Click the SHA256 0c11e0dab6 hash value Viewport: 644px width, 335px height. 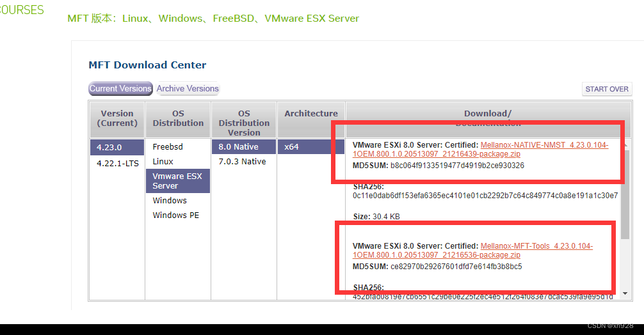coord(485,196)
